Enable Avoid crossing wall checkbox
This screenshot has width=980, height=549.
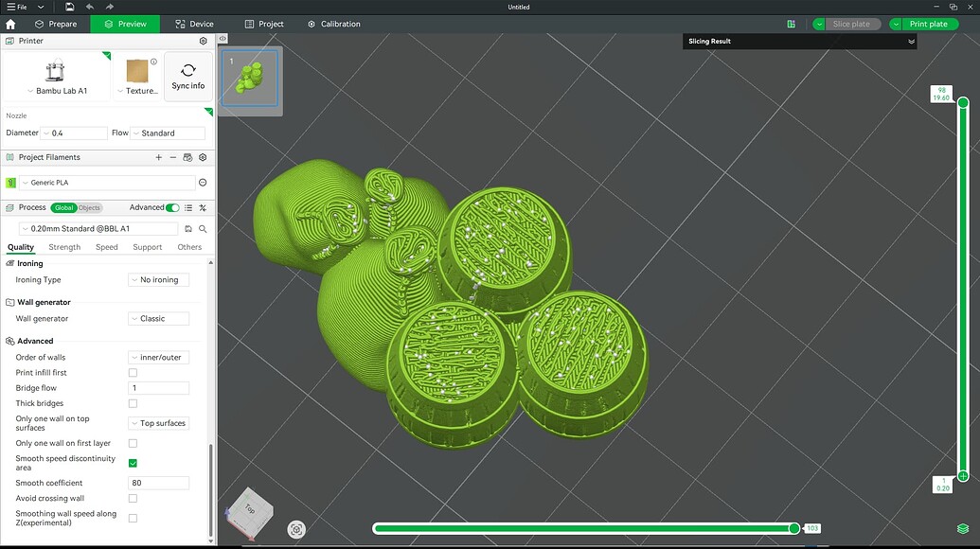tap(133, 499)
